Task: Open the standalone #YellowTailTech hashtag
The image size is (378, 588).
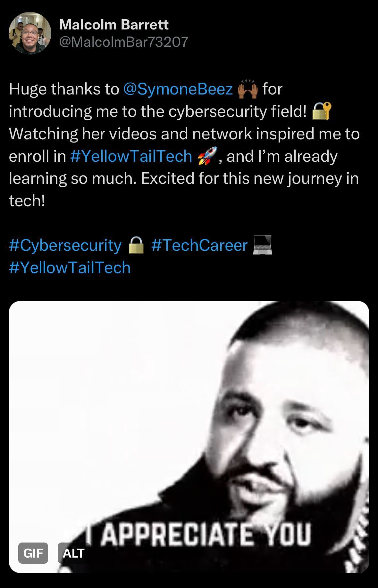Action: tap(70, 267)
